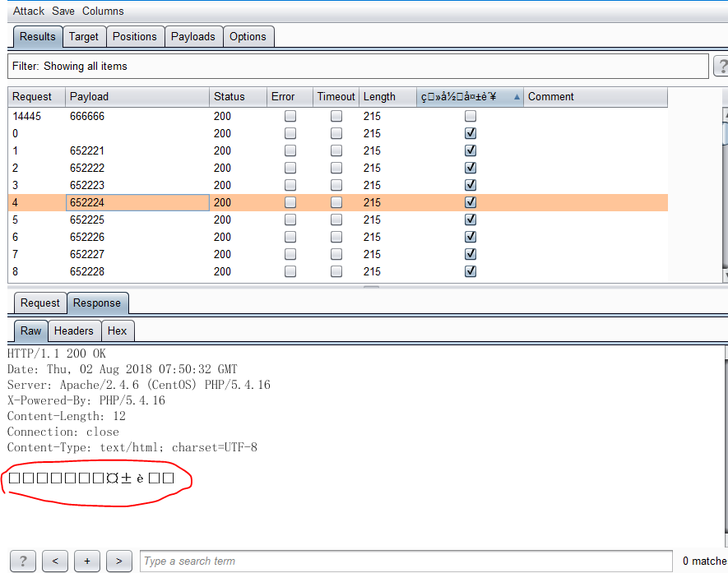Image resolution: width=728 pixels, height=573 pixels.
Task: Click the filter help button at right
Action: click(x=721, y=66)
